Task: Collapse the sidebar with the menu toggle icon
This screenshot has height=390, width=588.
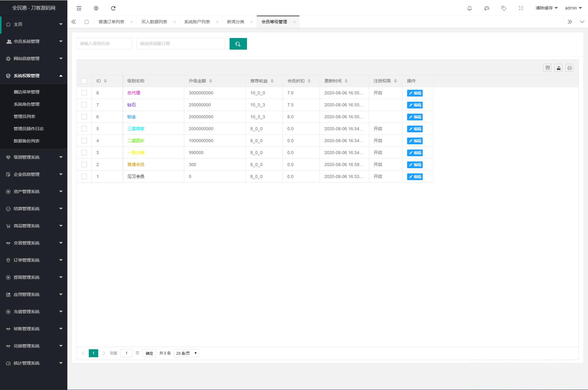Action: coord(79,8)
